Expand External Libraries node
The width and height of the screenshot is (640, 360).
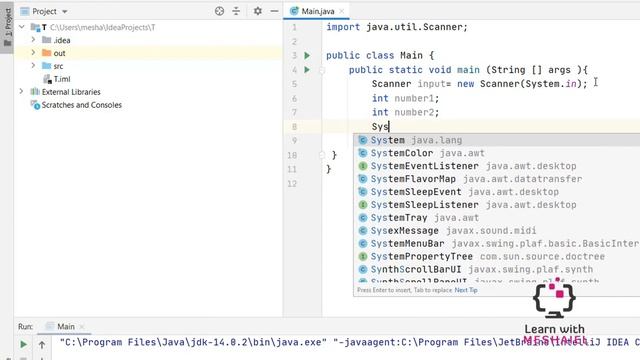[22, 91]
